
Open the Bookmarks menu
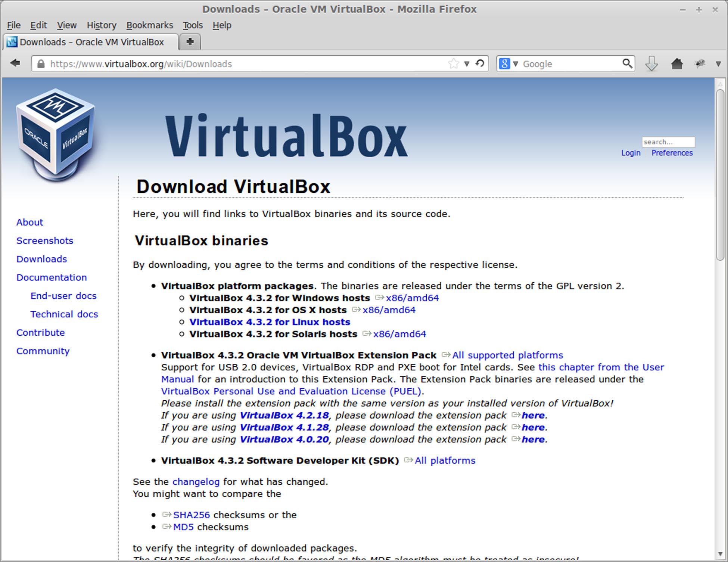149,25
